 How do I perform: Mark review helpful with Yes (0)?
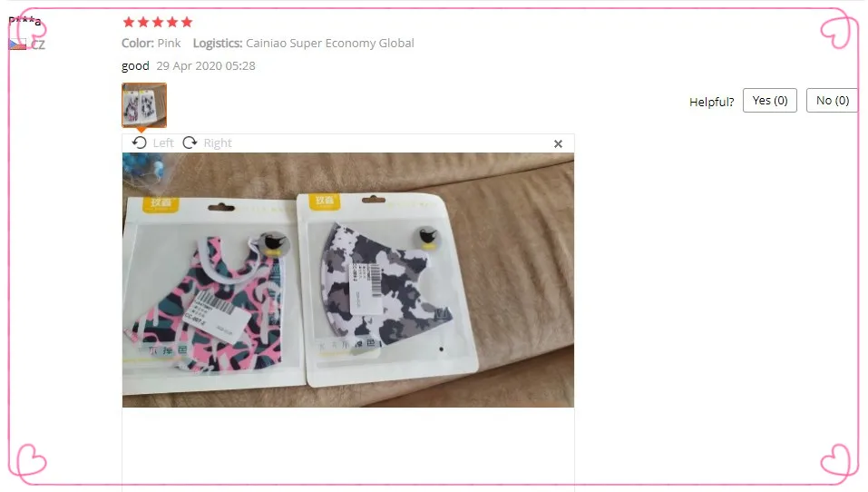(x=770, y=100)
